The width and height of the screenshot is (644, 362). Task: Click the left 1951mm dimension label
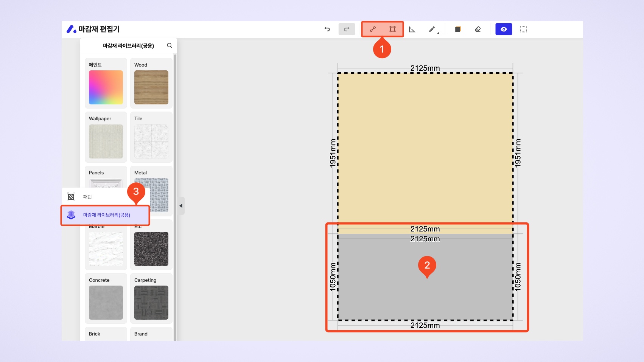[333, 153]
